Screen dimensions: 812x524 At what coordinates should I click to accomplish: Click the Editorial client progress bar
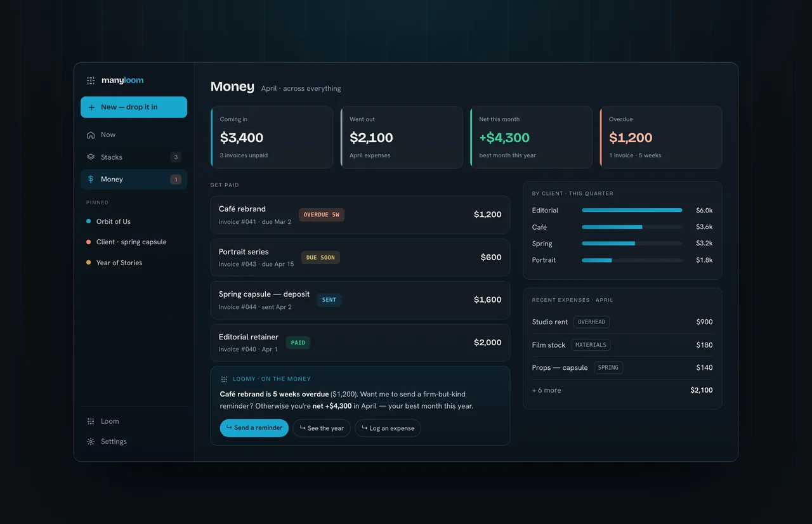(632, 210)
